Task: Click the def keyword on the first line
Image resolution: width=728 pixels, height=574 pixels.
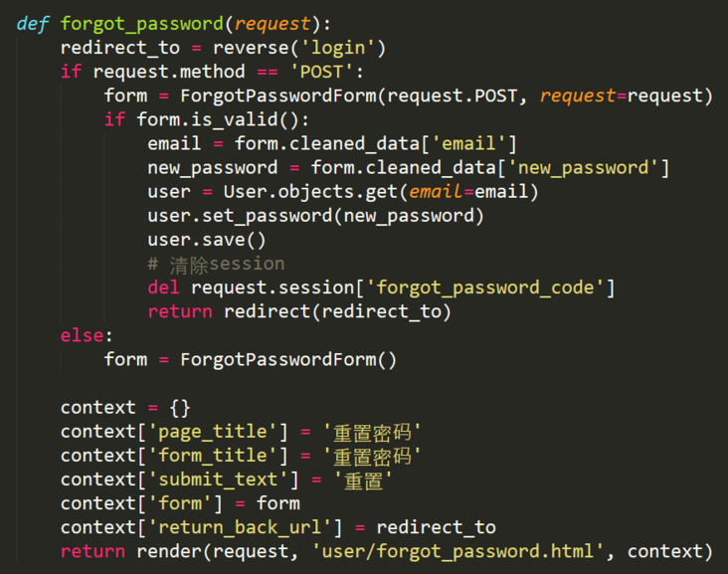Action: point(33,23)
